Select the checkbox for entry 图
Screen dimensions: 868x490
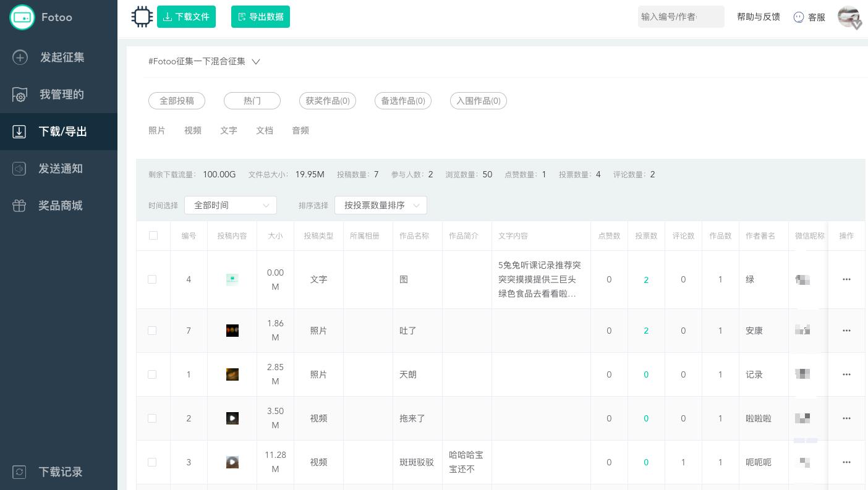152,279
